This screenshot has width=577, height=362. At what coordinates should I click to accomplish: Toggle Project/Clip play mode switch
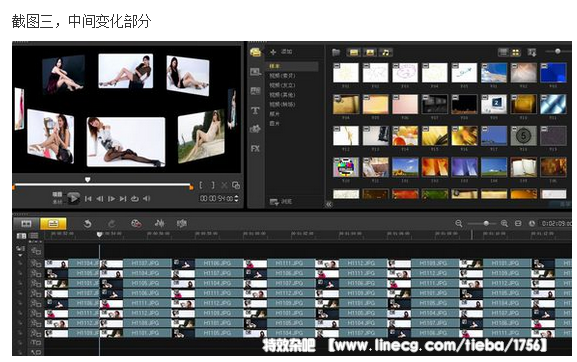[57, 198]
